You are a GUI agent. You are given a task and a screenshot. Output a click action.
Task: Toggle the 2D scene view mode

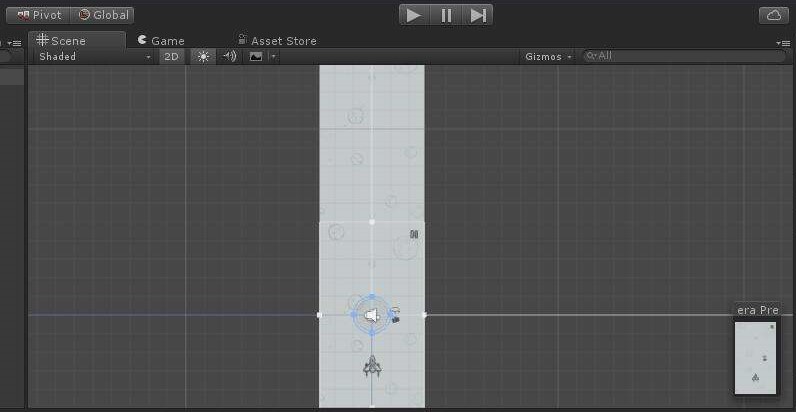click(172, 57)
